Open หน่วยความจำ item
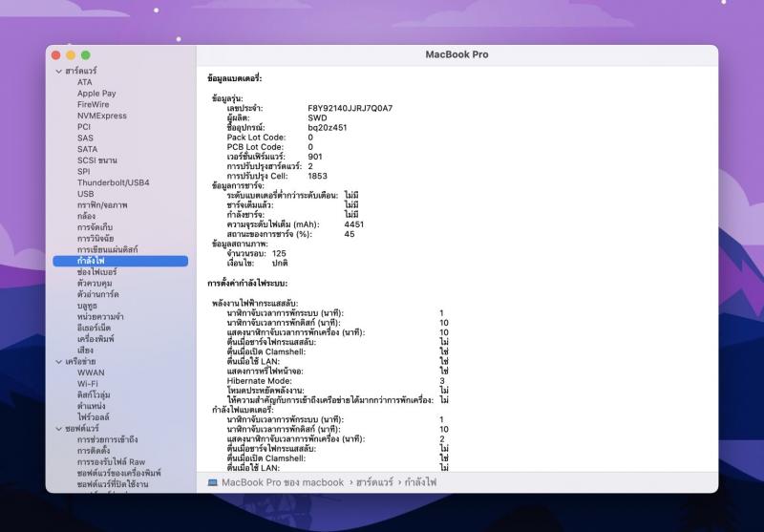This screenshot has width=764, height=532. (x=100, y=317)
